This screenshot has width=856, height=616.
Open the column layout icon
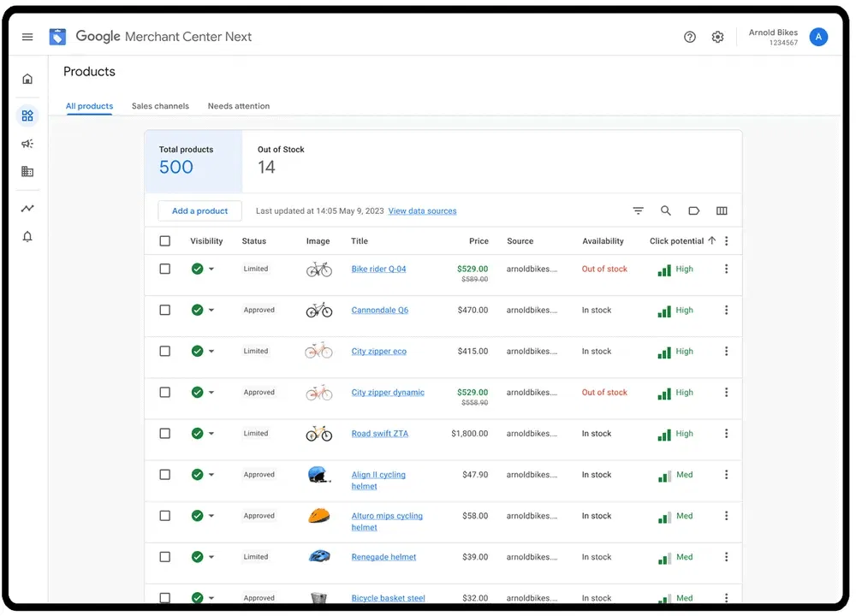(722, 210)
